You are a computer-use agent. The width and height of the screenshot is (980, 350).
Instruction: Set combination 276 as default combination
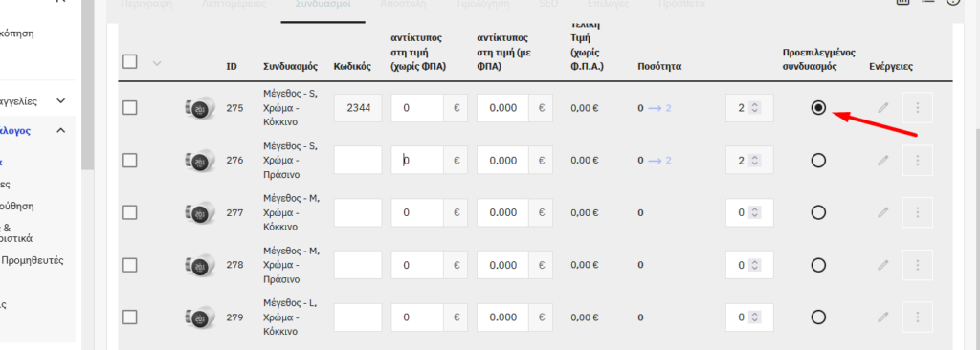[818, 161]
